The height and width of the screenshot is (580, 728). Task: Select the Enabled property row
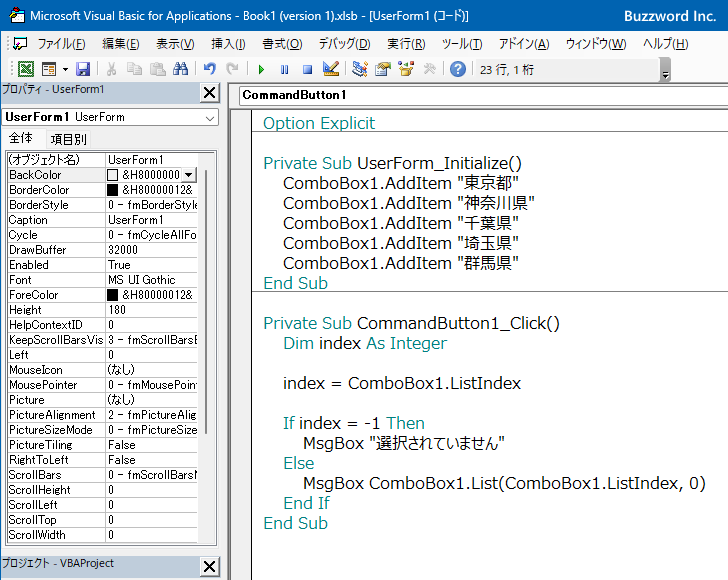[x=103, y=265]
